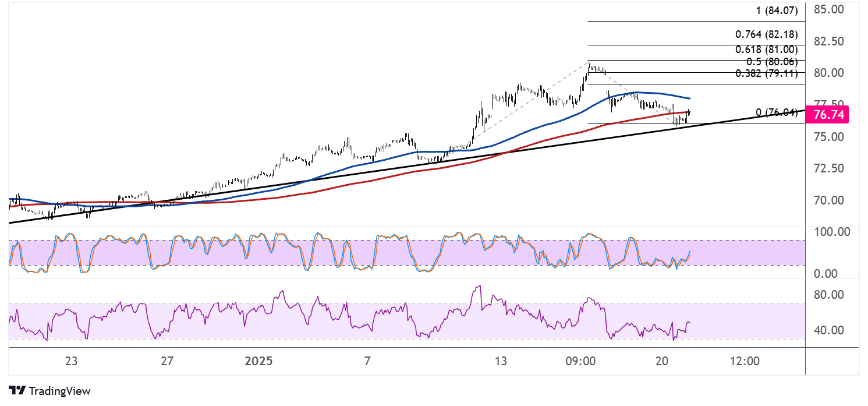Click the RSI 80.00 axis label

(829, 295)
